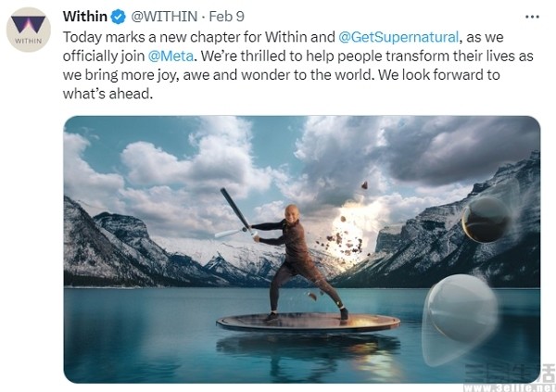Click the explosion debris behind the man
This screenshot has width=556, height=392.
(x=346, y=237)
